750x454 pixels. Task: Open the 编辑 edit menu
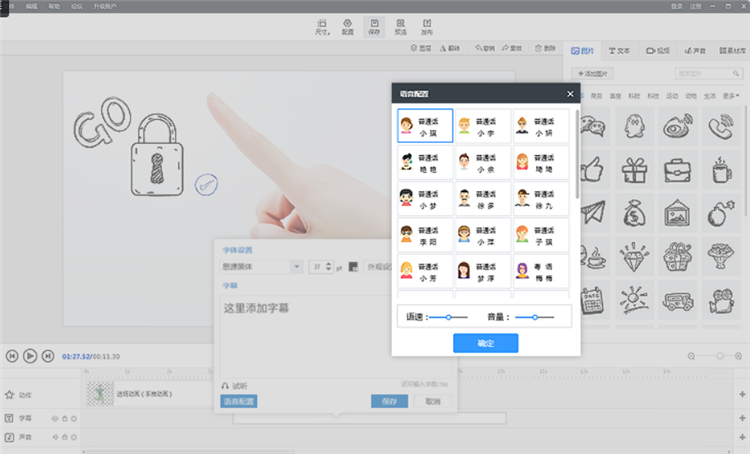coord(32,6)
